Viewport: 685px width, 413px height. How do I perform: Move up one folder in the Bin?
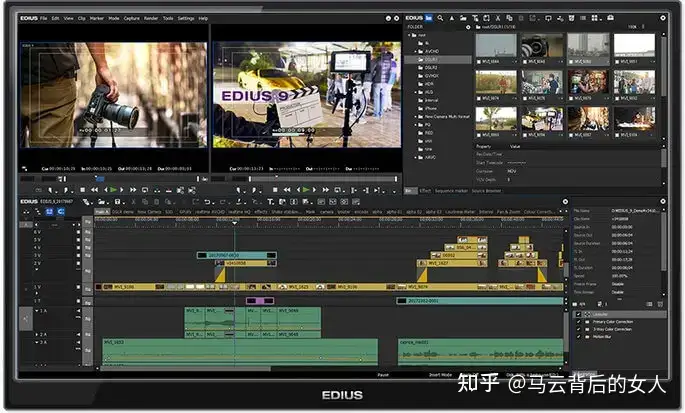(452, 18)
